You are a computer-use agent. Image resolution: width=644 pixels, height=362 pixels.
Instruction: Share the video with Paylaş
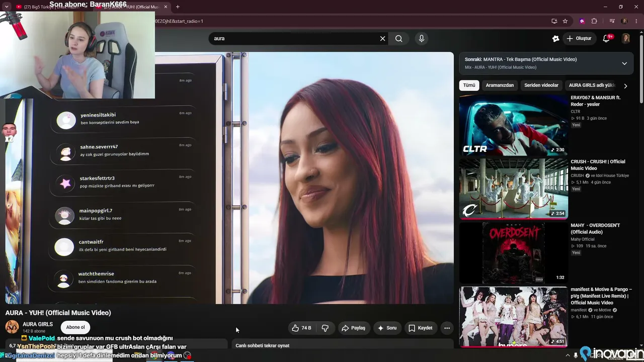click(354, 328)
